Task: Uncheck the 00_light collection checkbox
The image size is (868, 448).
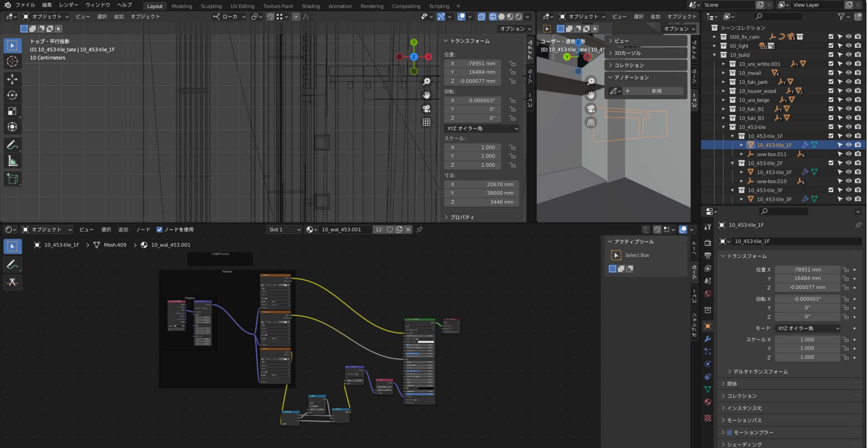Action: (830, 46)
